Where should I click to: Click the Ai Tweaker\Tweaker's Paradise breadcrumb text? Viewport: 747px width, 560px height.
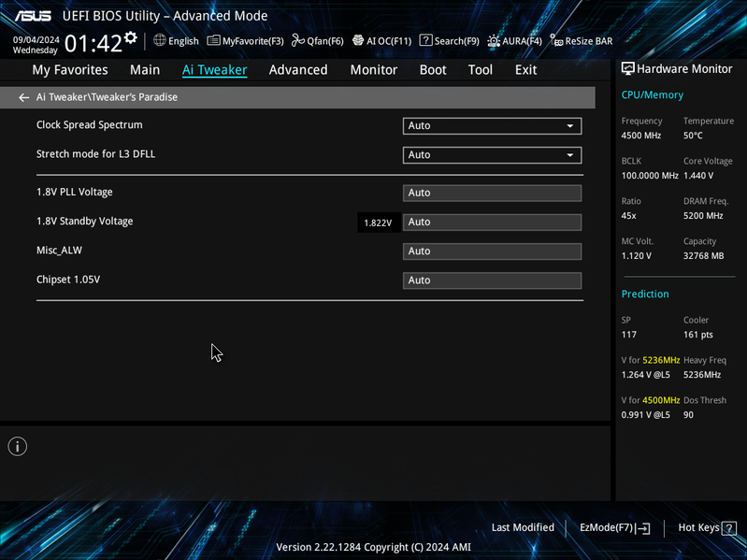(x=107, y=97)
